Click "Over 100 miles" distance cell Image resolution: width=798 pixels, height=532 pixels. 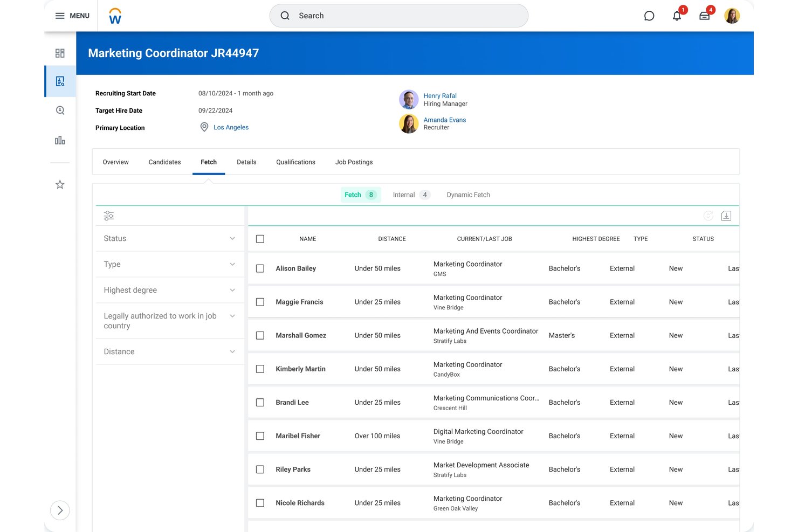377,436
